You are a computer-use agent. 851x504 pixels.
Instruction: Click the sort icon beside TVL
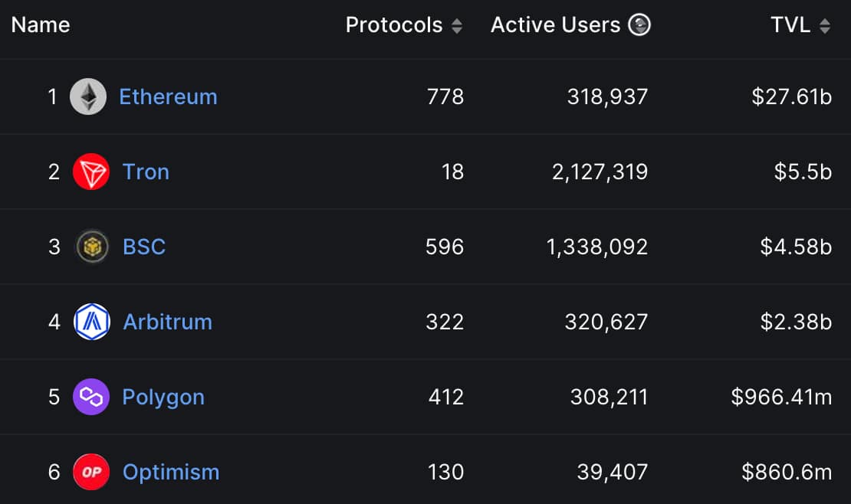[825, 25]
